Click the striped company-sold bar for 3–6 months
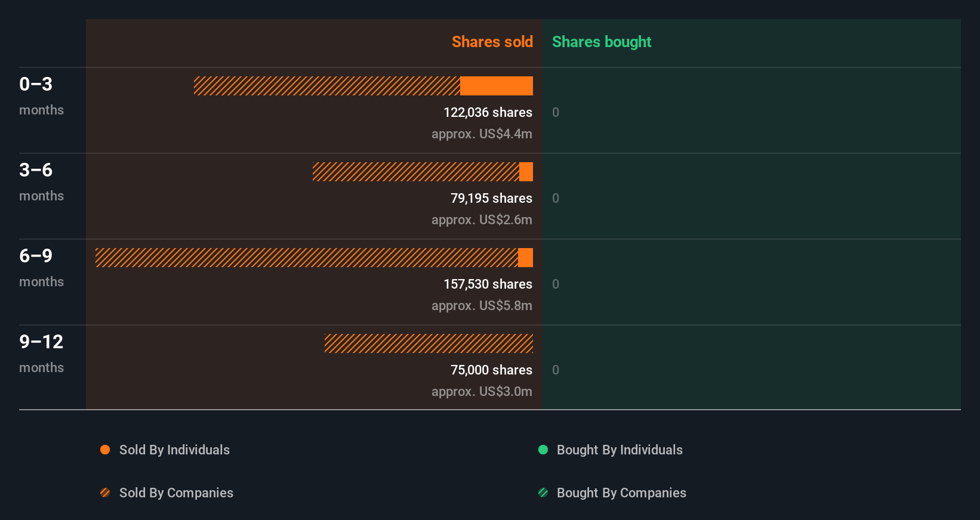 [416, 172]
